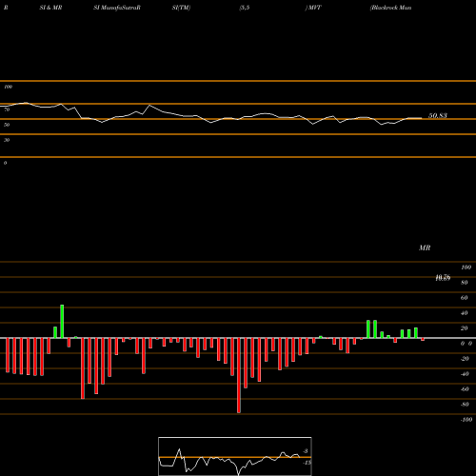Click the -20 label on the MR axis

click(465, 359)
